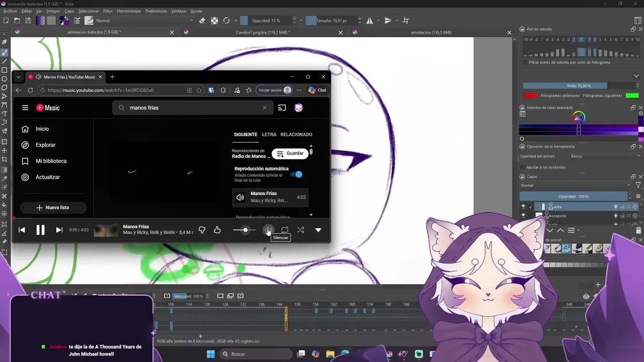Like the current song with thumbs up
Screen dimensions: 644x362
[x=217, y=230]
